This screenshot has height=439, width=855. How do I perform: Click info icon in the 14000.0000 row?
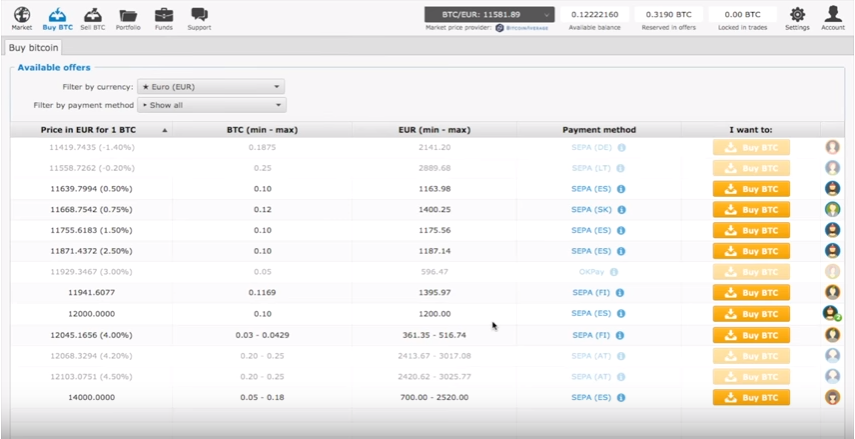621,398
